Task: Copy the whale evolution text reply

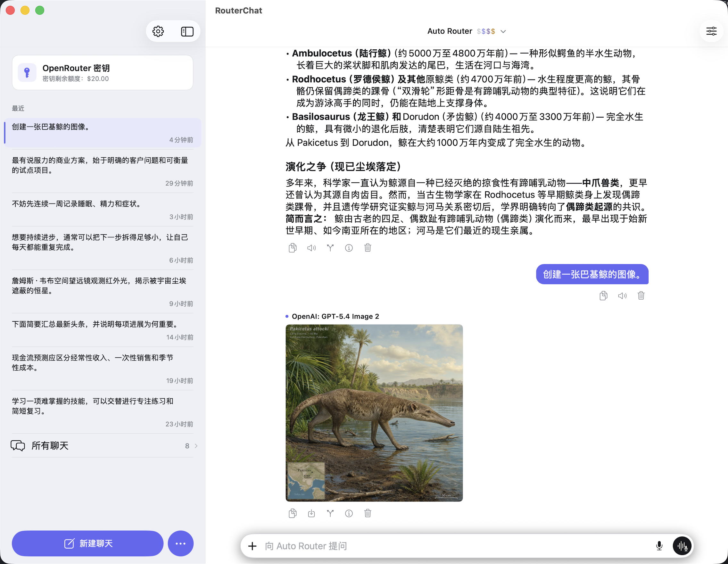Action: click(x=293, y=248)
